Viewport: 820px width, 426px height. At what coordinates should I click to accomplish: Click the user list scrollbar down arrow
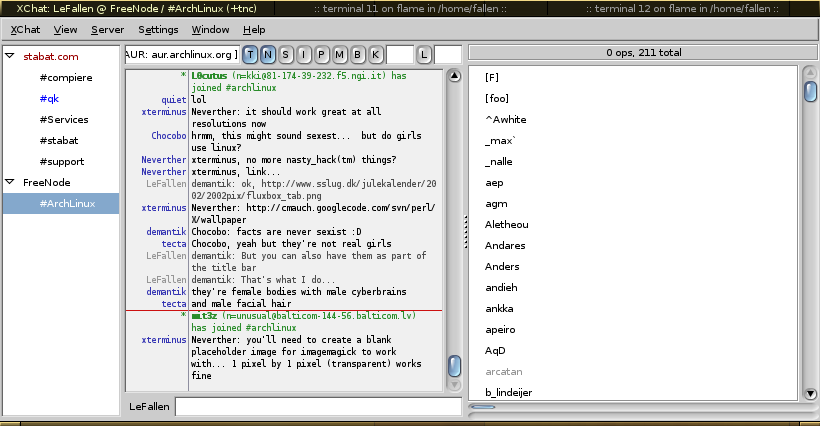tap(809, 393)
